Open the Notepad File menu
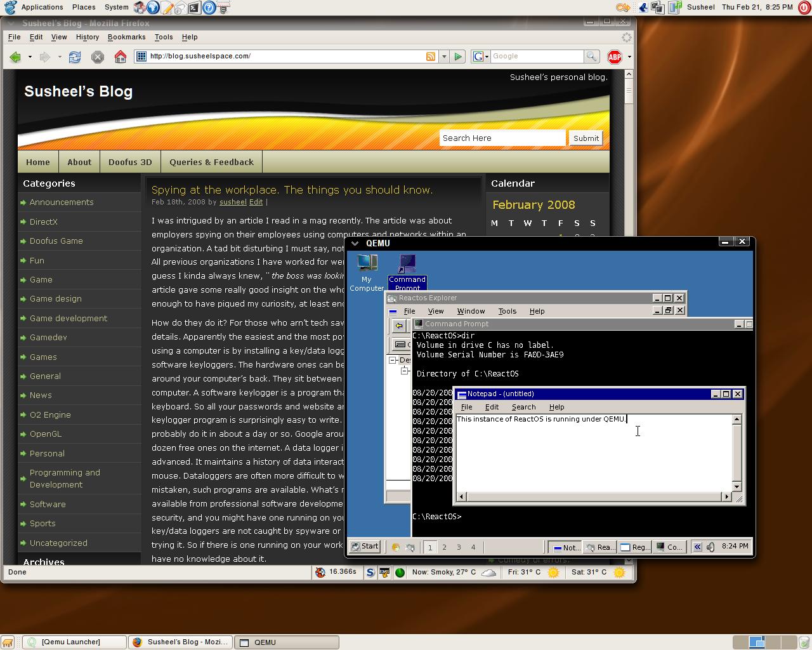This screenshot has width=812, height=650. point(466,407)
